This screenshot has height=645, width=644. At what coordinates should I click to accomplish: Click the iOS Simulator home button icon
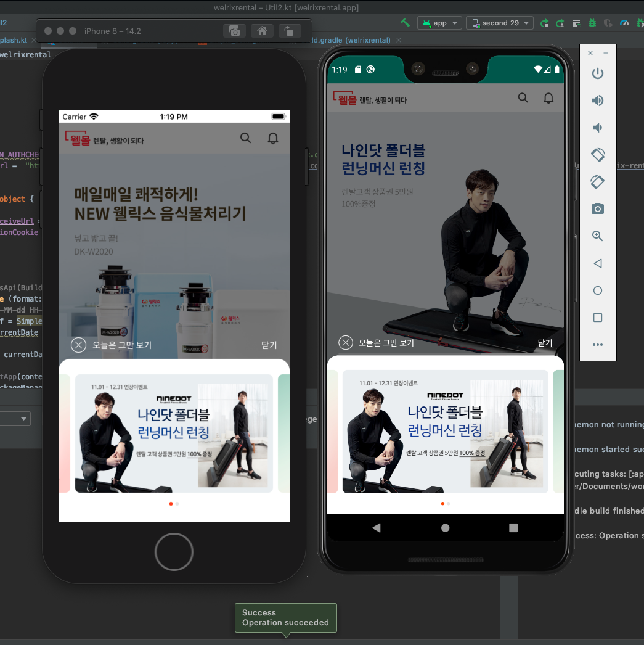262,31
